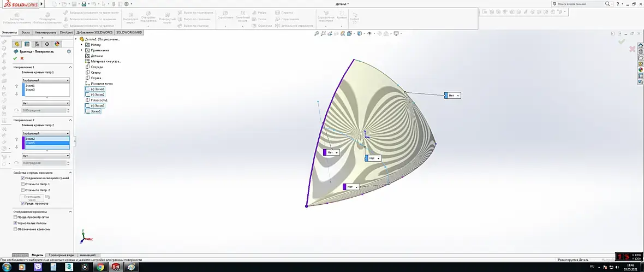Image resolution: width=644 pixels, height=272 pixels.
Task: Open Appearances color ball in task pane
Action: point(640,70)
